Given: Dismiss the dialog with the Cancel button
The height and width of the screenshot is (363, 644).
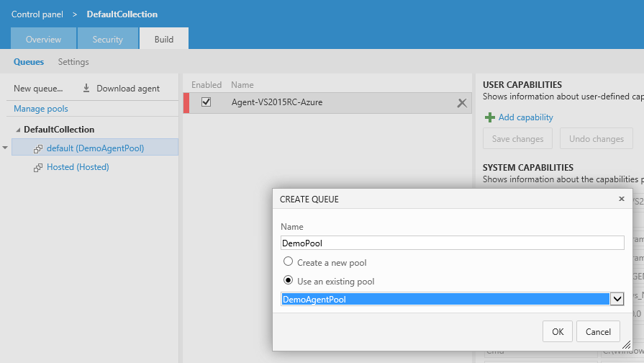Looking at the screenshot, I should pyautogui.click(x=598, y=331).
